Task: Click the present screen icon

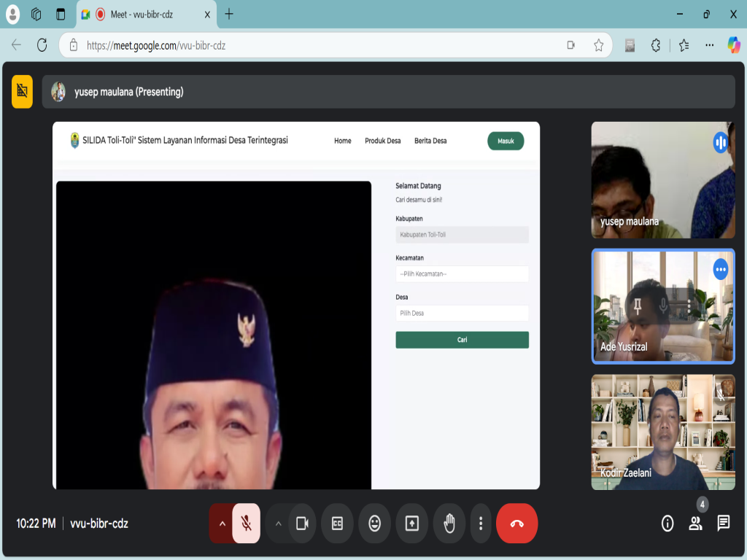Action: pos(411,524)
